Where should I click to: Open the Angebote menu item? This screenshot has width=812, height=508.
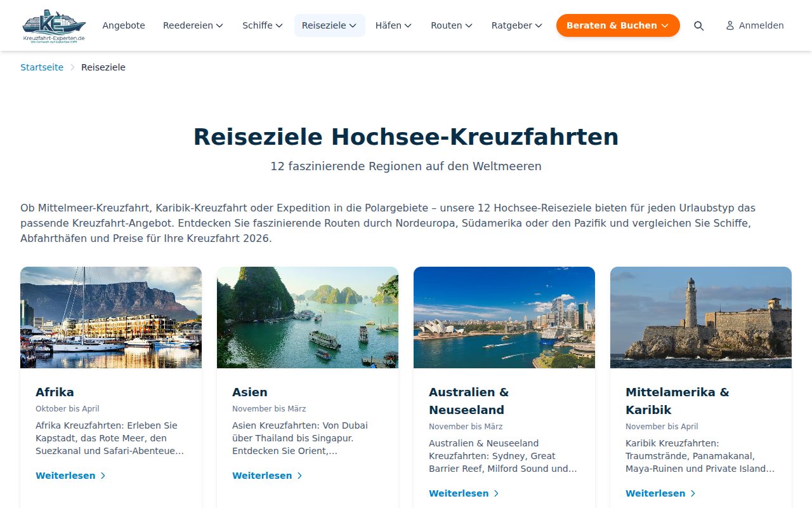(124, 25)
